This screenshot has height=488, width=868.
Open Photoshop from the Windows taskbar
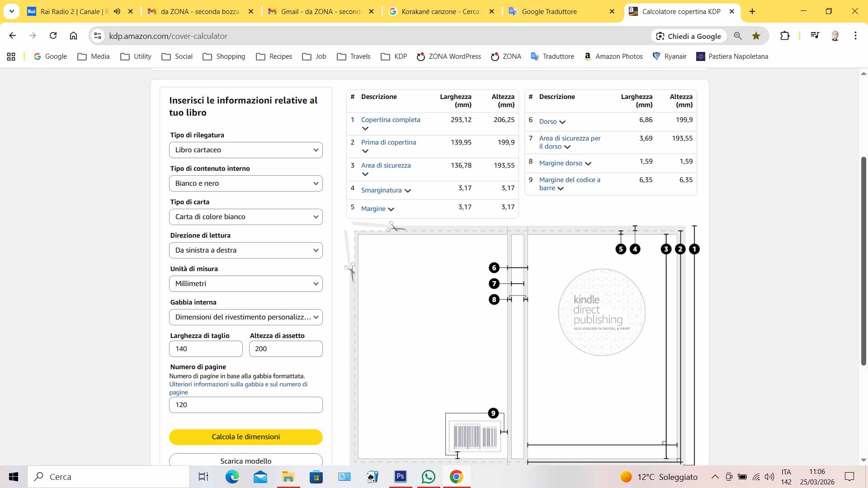[400, 477]
